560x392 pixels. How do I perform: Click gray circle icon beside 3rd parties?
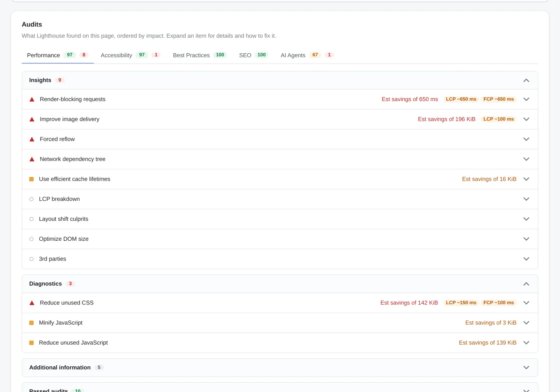[31, 259]
